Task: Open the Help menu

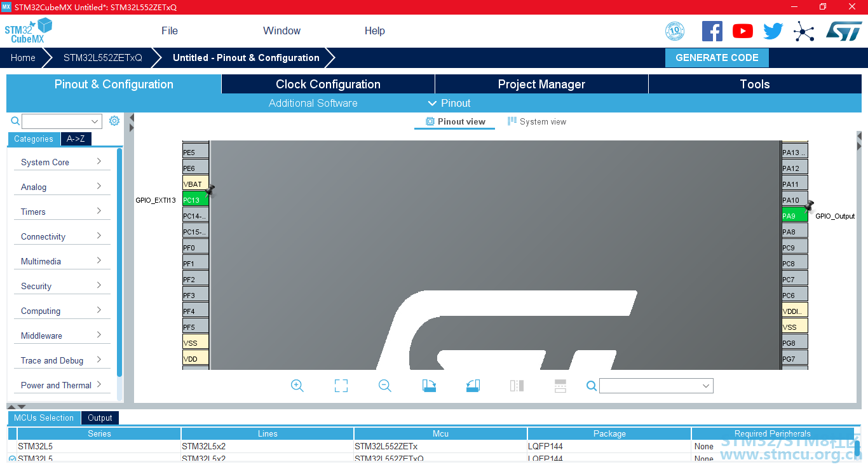Action: (375, 31)
